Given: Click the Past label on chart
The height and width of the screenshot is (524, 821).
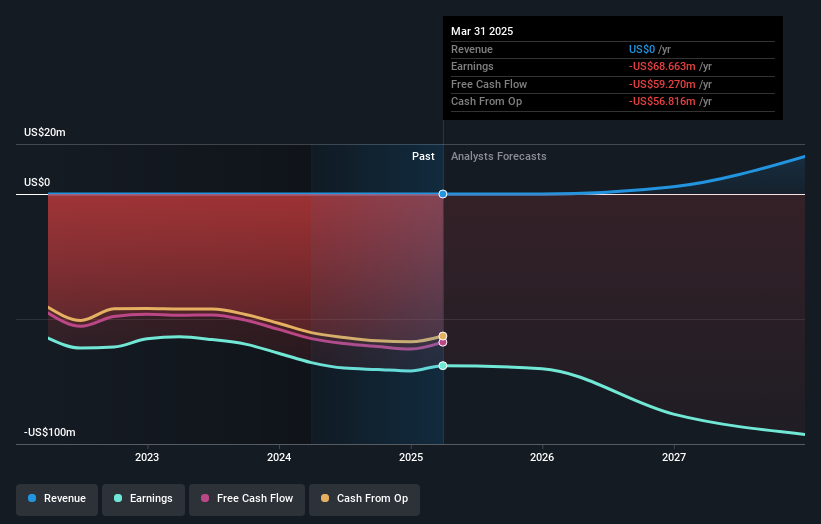Looking at the screenshot, I should 423,156.
